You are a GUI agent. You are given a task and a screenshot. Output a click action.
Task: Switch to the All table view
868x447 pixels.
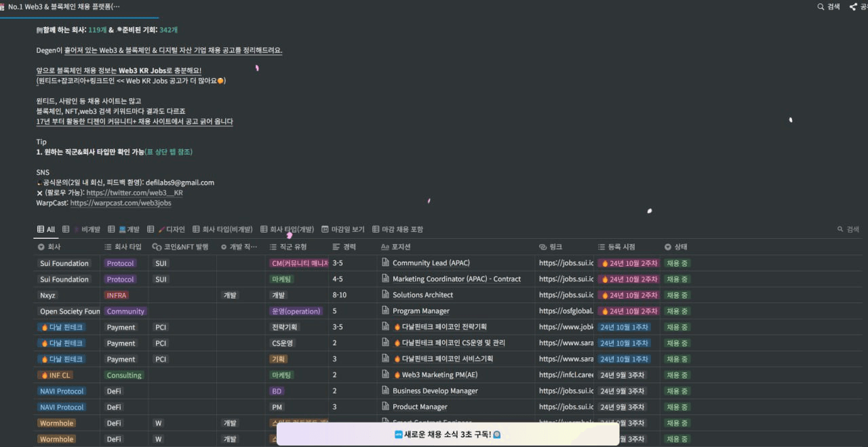[45, 229]
